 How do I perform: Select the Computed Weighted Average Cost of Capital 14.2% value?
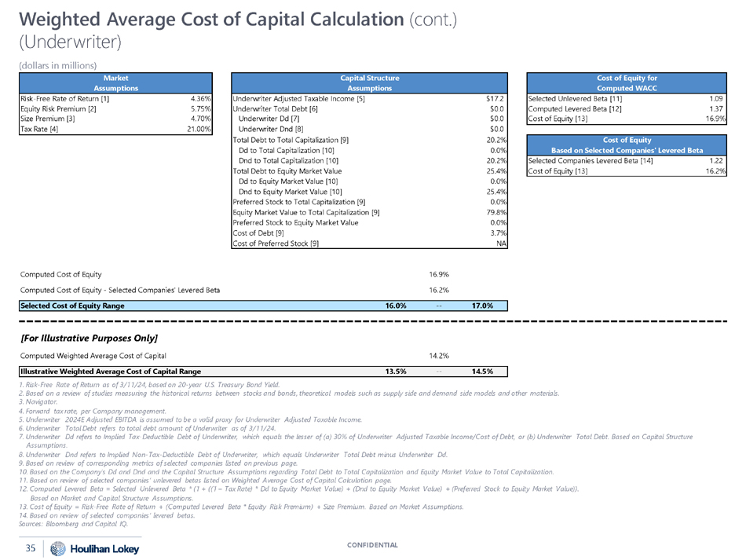coord(439,356)
